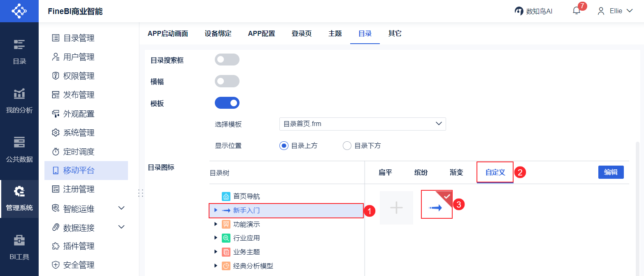Screen dimensions: 644x276
Task: Open 用户管理 in management menu
Action: [79, 57]
